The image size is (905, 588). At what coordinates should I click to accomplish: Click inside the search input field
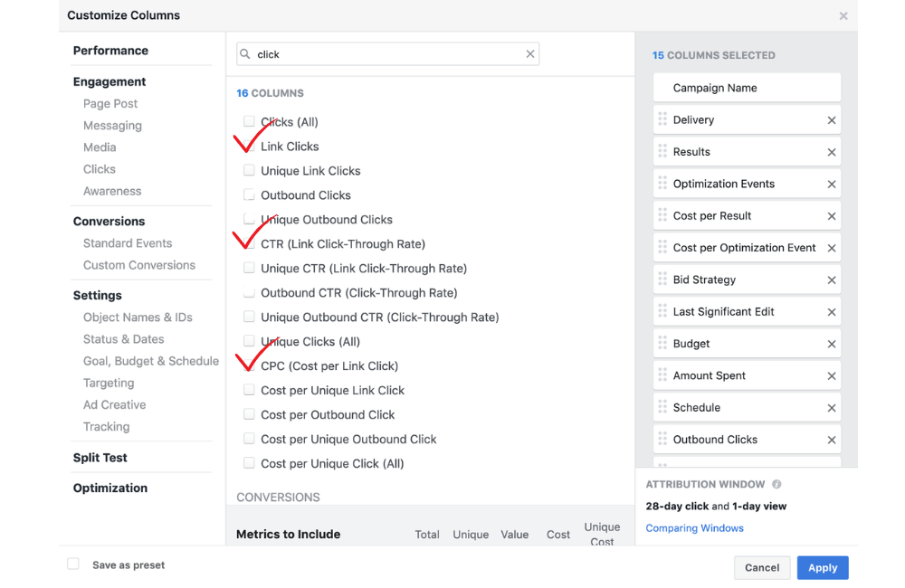pyautogui.click(x=380, y=53)
